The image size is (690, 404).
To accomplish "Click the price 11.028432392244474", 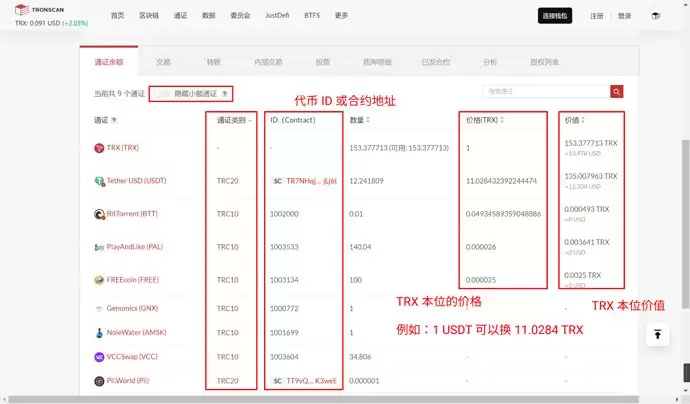I will [x=501, y=181].
